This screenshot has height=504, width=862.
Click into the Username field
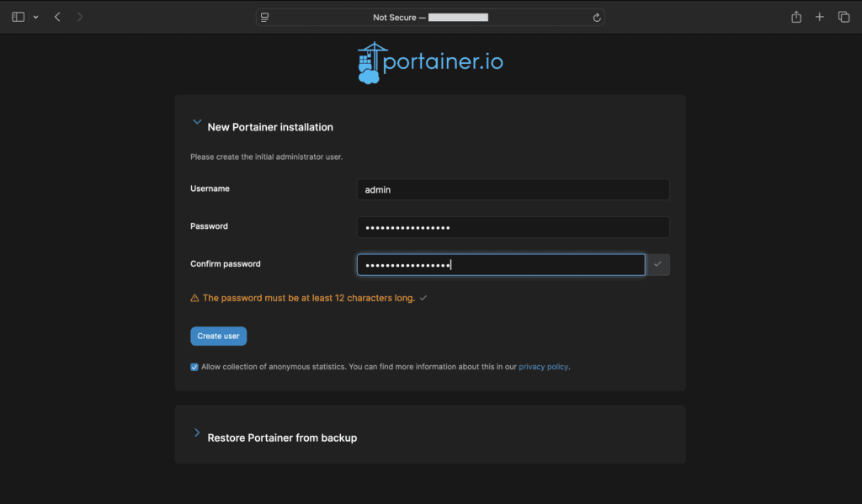(x=513, y=190)
